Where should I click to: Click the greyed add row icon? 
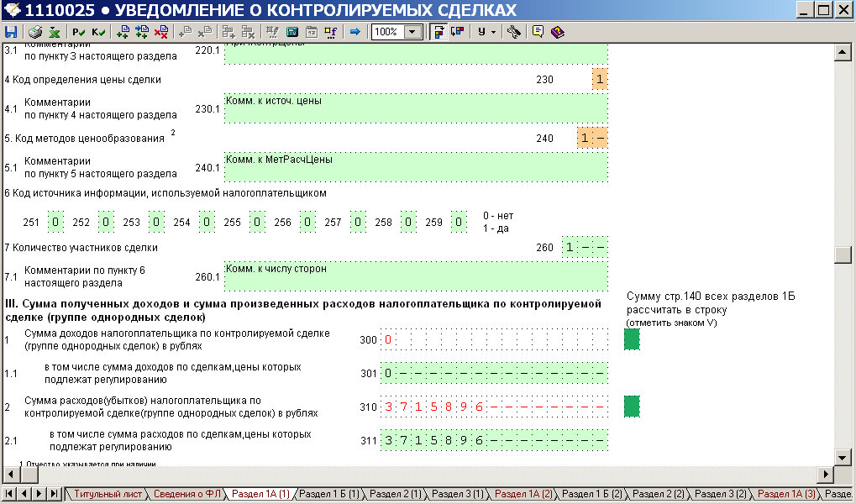pyautogui.click(x=228, y=32)
